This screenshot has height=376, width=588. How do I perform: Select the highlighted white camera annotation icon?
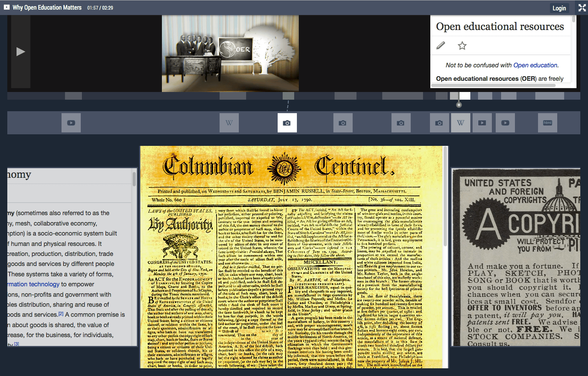287,123
